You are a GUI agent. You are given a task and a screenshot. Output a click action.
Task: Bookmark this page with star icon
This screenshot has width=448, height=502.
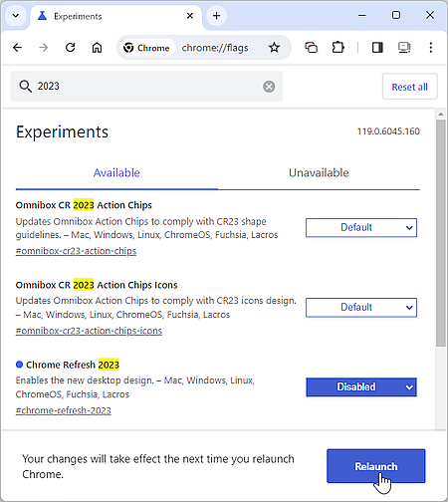[x=274, y=48]
